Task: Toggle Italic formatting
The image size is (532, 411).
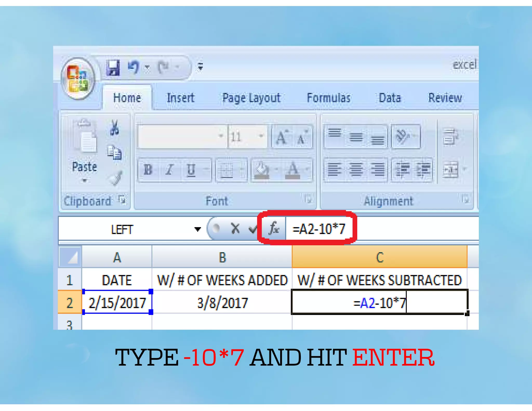Action: (x=169, y=170)
